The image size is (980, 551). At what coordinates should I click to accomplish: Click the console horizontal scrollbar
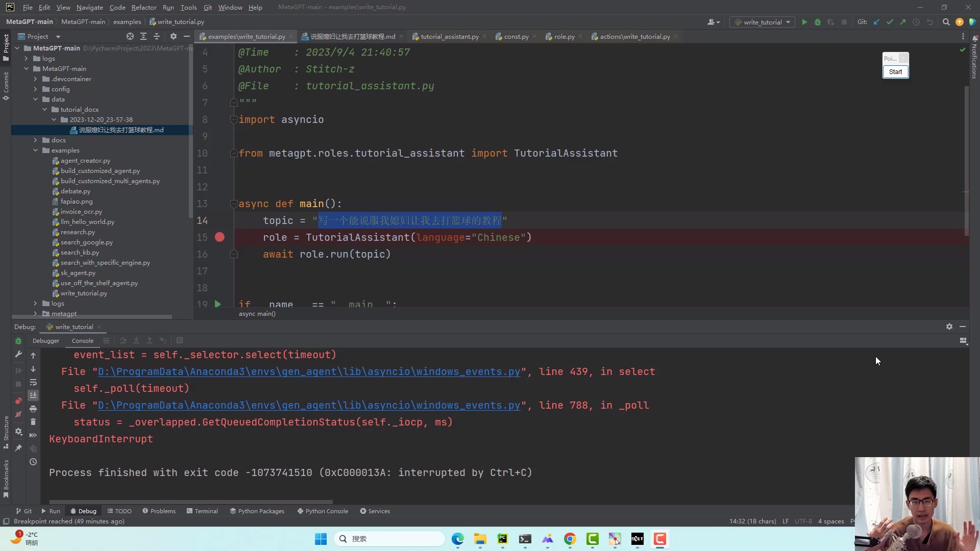[x=191, y=502]
